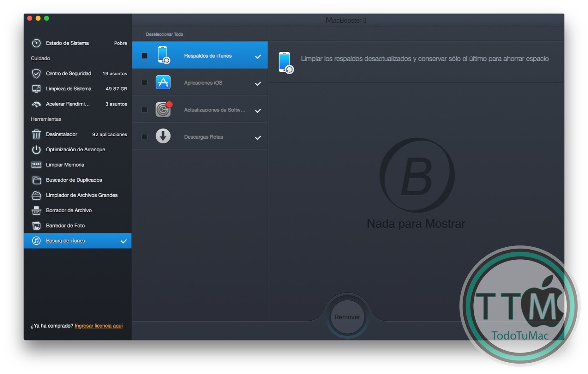This screenshot has height=374, width=588.
Task: Toggle the Respaldos de iTunes checkbox
Action: pos(144,56)
